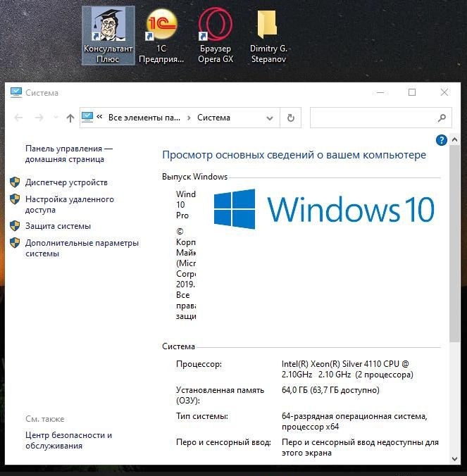
Task: Click the Windows 10 logo image
Action: click(324, 209)
